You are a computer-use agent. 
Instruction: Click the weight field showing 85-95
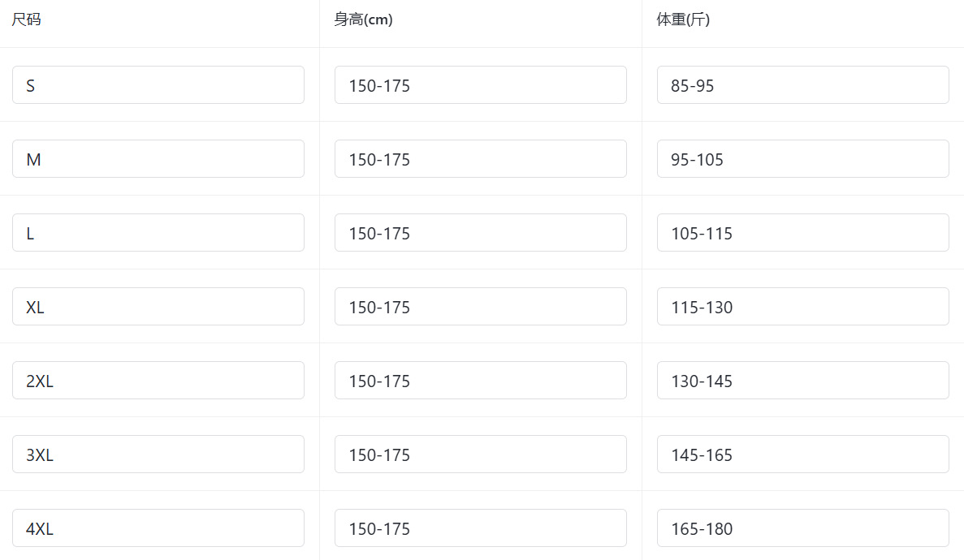coord(802,85)
